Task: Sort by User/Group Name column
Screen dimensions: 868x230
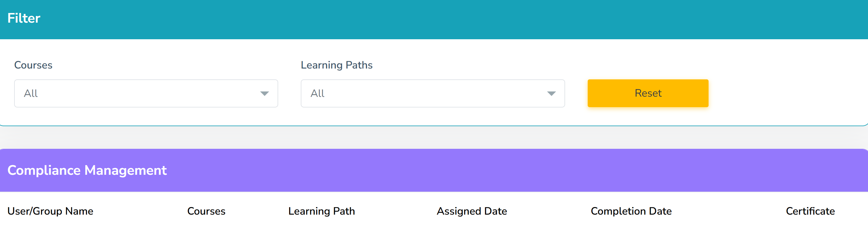Action: click(x=51, y=211)
